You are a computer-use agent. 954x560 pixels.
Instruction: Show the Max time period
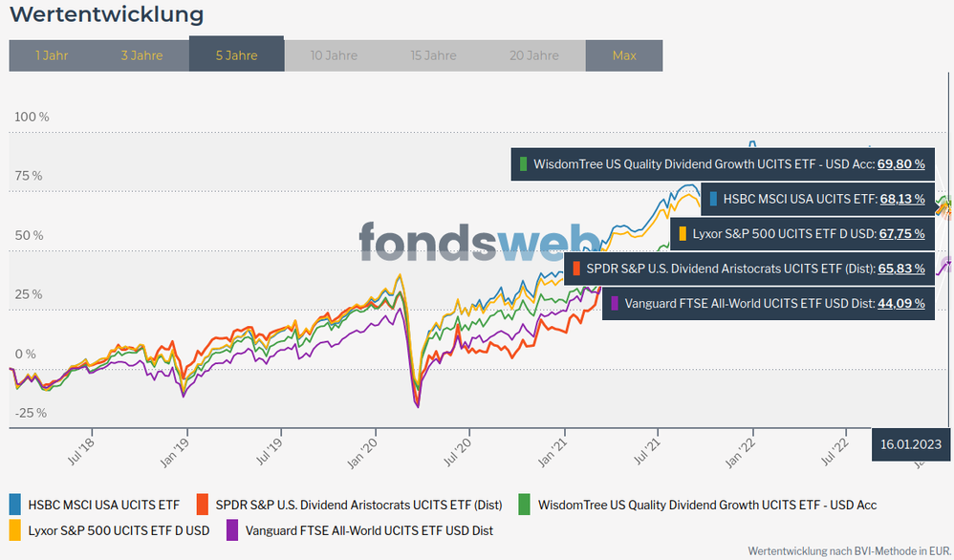pyautogui.click(x=623, y=55)
